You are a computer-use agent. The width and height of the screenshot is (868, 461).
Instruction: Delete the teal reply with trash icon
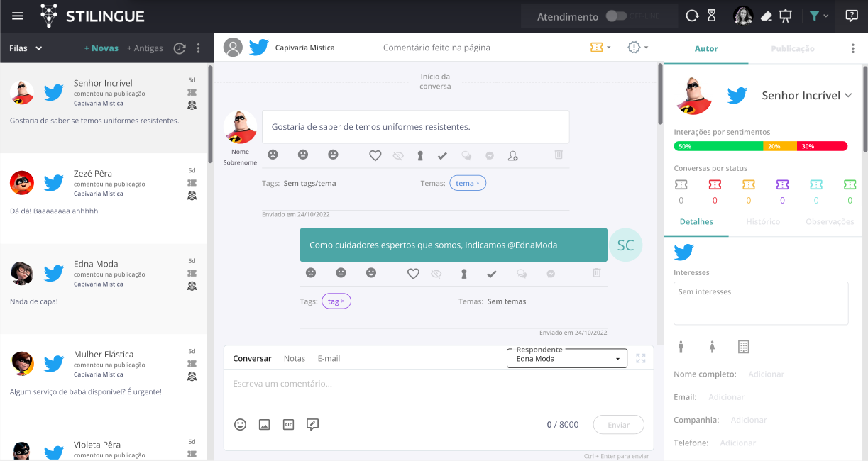[x=596, y=272]
